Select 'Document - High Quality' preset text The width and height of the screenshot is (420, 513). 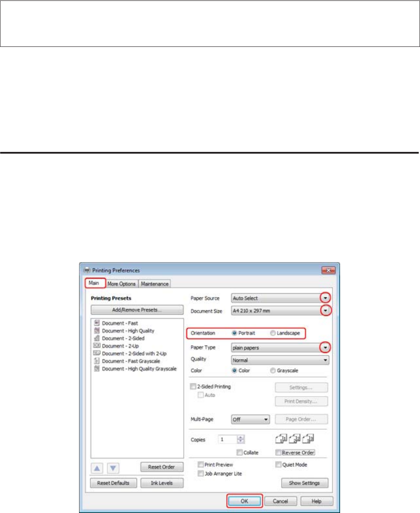tap(128, 331)
